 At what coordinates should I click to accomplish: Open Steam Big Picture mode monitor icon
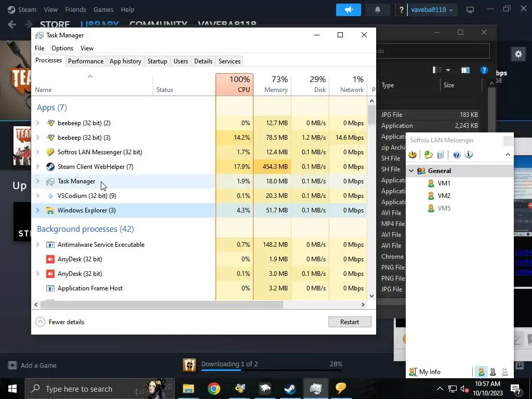tap(470, 10)
